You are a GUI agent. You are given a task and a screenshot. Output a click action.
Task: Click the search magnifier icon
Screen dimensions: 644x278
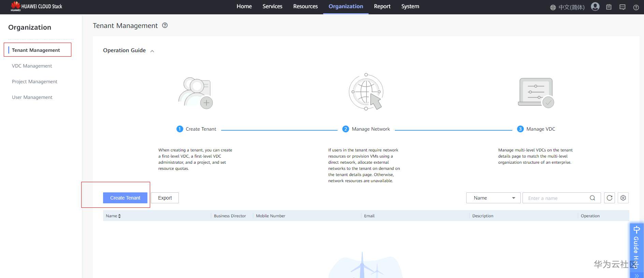coord(592,198)
